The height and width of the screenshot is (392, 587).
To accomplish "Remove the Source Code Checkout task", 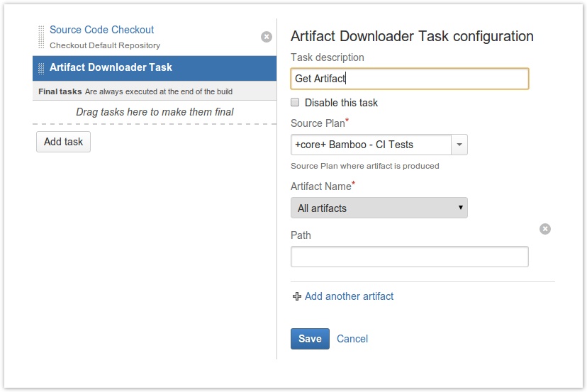I will [x=266, y=37].
